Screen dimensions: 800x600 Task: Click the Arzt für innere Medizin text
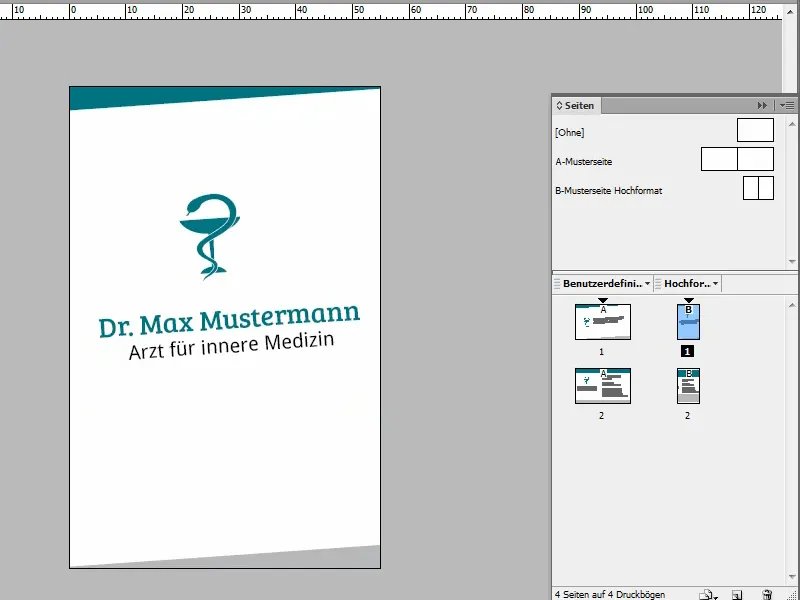tap(231, 346)
